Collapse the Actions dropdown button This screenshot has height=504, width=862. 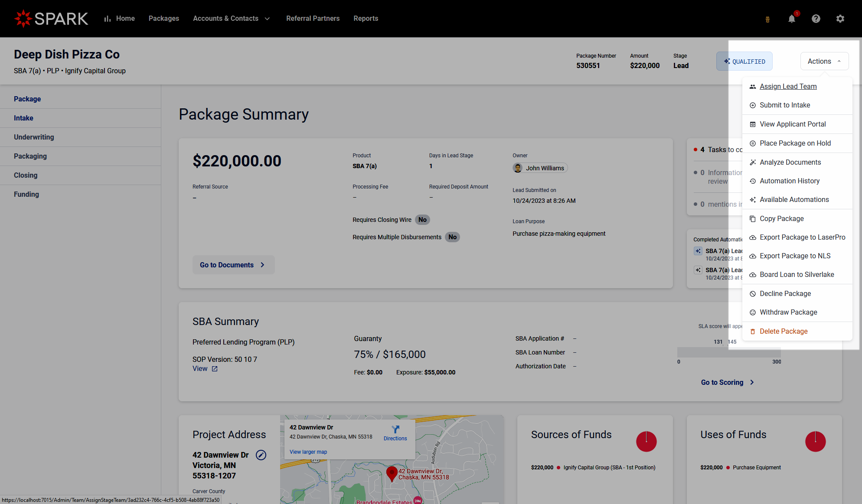tap(824, 62)
